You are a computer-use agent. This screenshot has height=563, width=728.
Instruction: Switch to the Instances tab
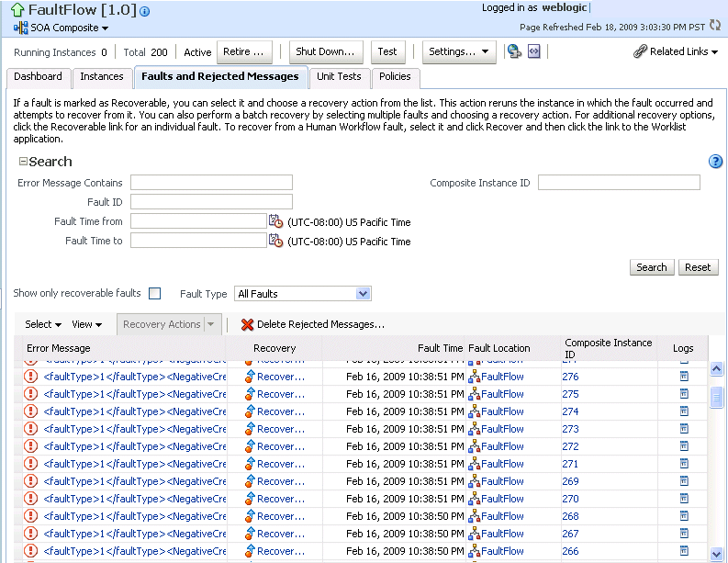pyautogui.click(x=102, y=76)
